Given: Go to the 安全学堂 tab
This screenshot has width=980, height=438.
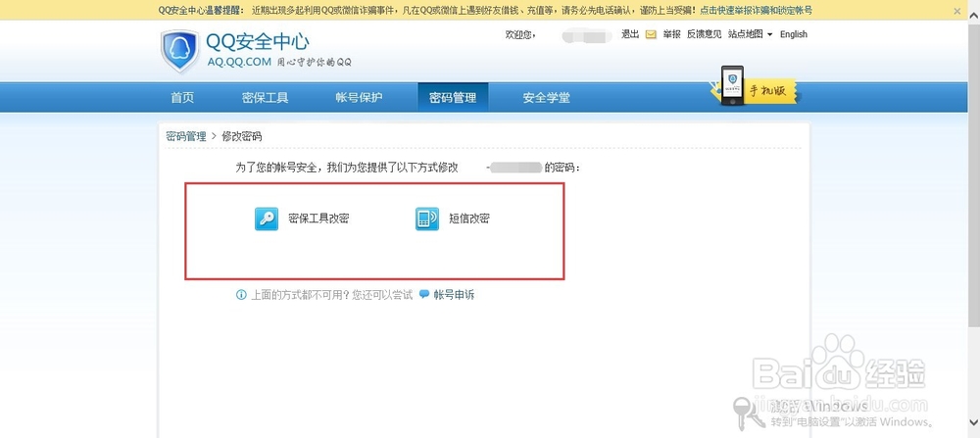Looking at the screenshot, I should point(546,97).
